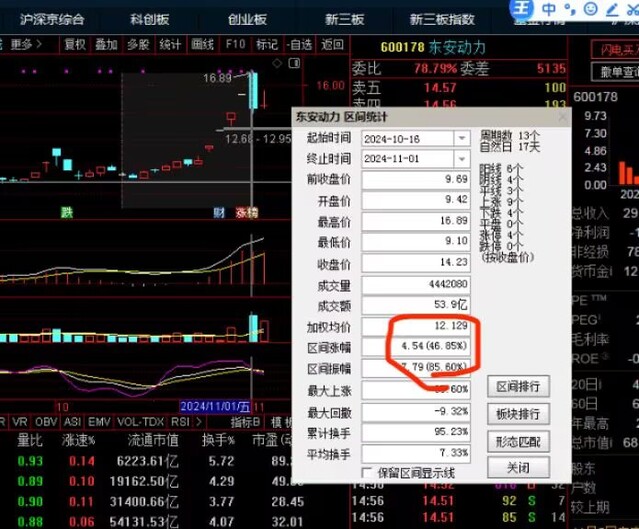Image resolution: width=639 pixels, height=529 pixels.
Task: Click the red 闪电买入 button
Action: coord(616,50)
